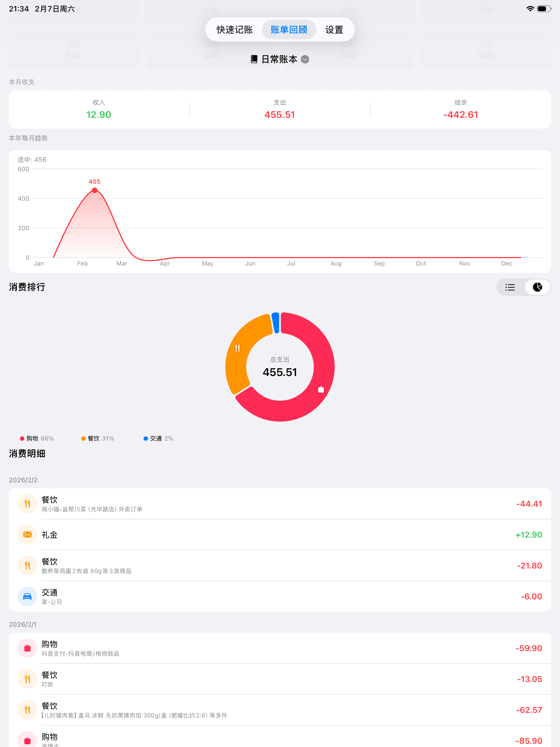Click the 交通 2% legend entry
Viewport: 560px width, 747px height.
click(x=158, y=438)
